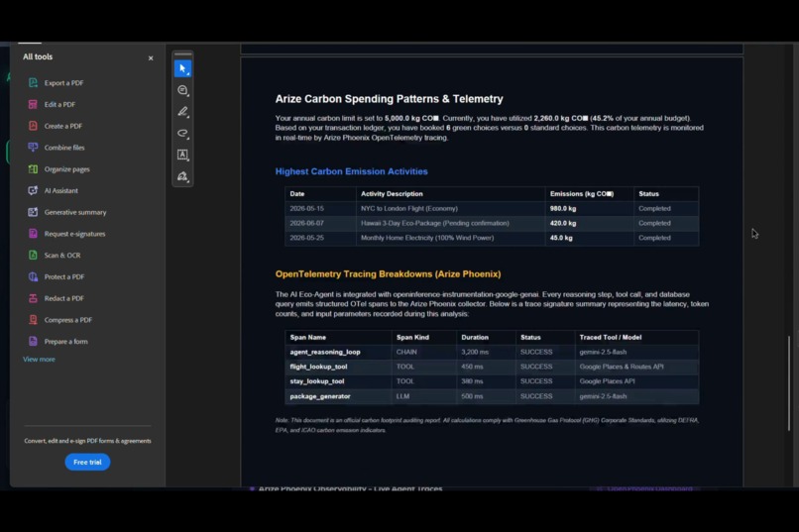Viewport: 799px width, 532px height.
Task: Open Combine files tool
Action: [x=64, y=148]
